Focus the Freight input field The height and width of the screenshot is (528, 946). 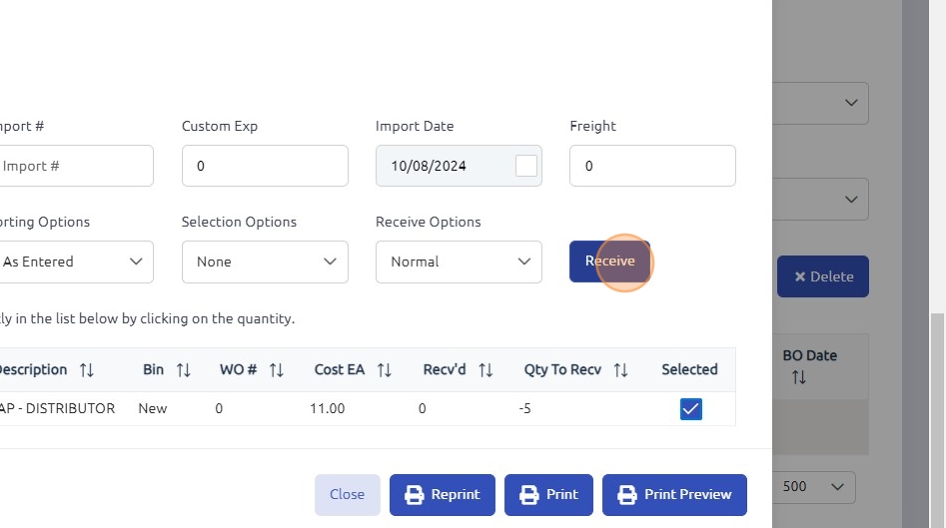pyautogui.click(x=652, y=166)
